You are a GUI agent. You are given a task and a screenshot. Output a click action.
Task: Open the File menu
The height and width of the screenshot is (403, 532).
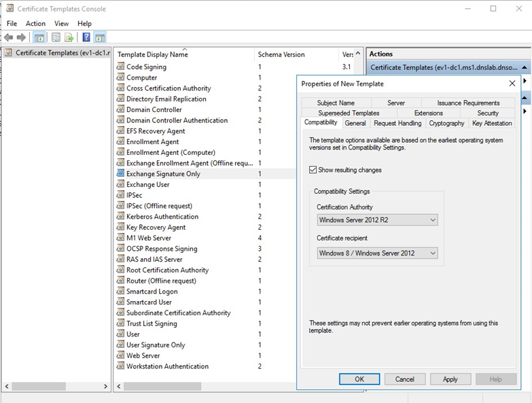pyautogui.click(x=12, y=23)
